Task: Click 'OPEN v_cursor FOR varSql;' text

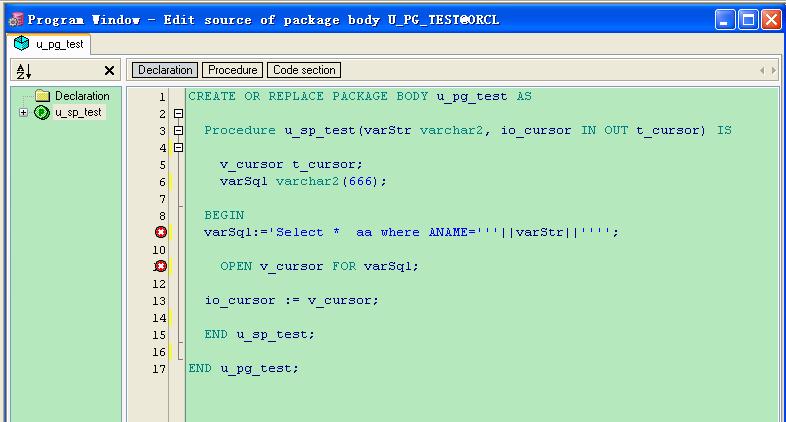Action: coord(319,266)
